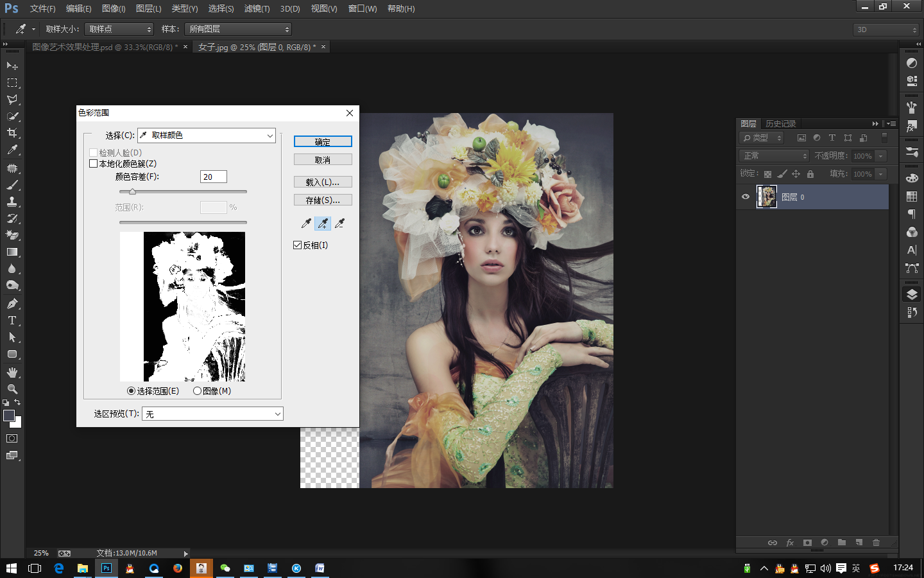Uncheck the 反相 (Invert) checkbox
Viewport: 924px width, 578px height.
click(298, 245)
